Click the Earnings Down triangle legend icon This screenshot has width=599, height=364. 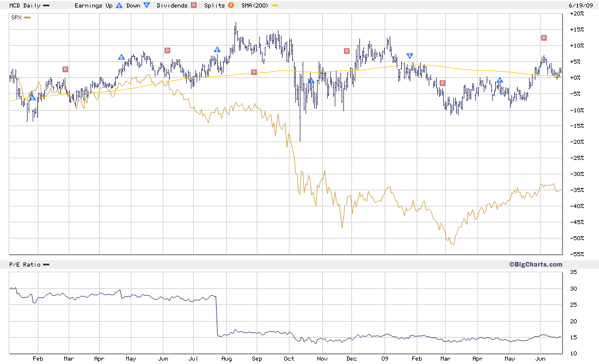click(x=146, y=5)
